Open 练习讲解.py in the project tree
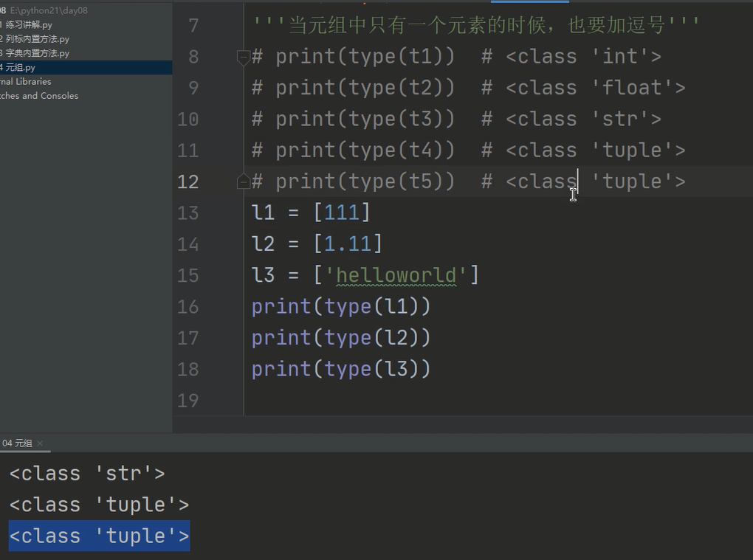The image size is (753, 560). coord(27,24)
